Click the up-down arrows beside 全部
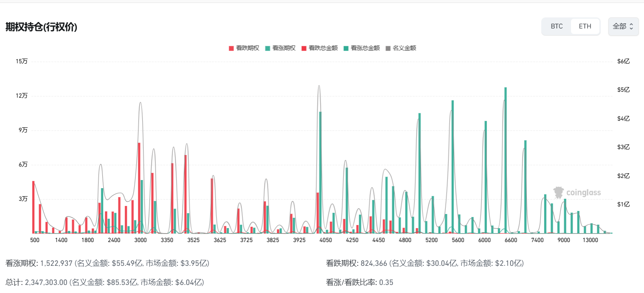Image resolution: width=644 pixels, height=293 pixels. click(x=631, y=26)
